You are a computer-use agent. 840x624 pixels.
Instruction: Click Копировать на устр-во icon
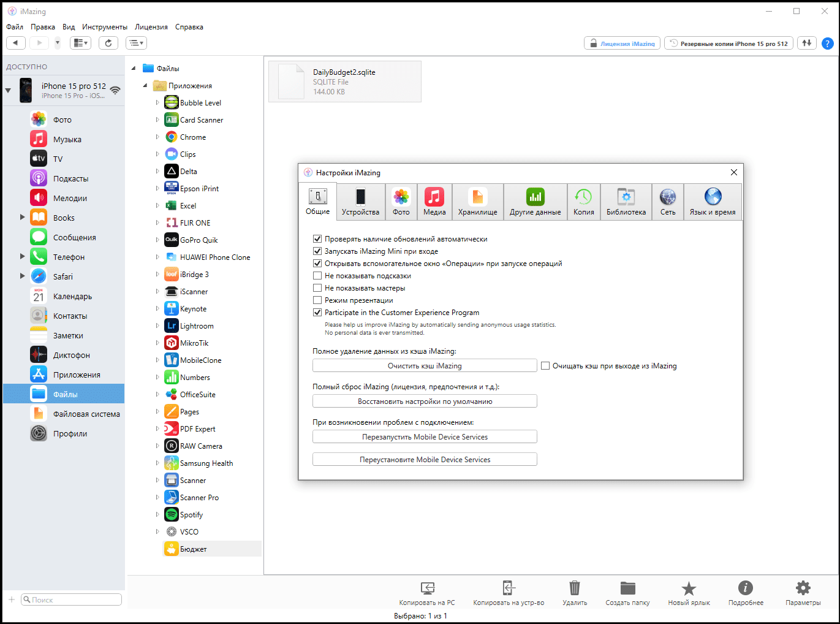[509, 588]
